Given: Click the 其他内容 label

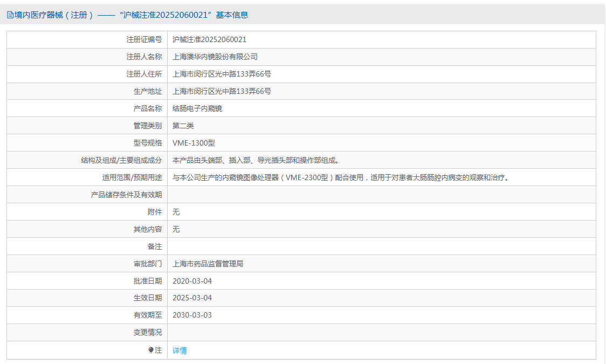Looking at the screenshot, I should 148,230.
